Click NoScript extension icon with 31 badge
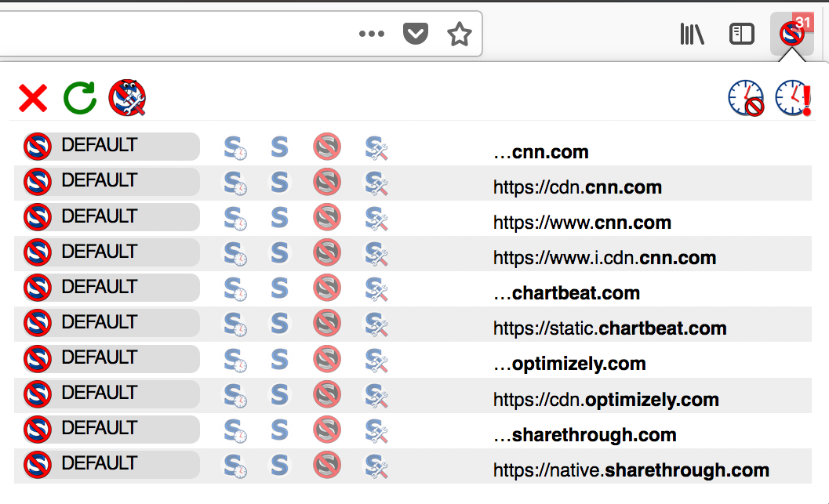Screen dimensions: 829x504 point(792,34)
